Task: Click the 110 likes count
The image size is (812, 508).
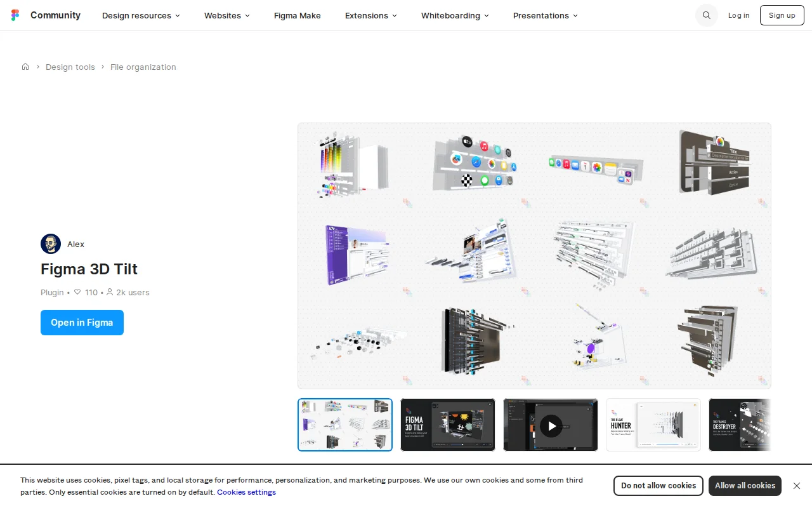Action: [91, 292]
